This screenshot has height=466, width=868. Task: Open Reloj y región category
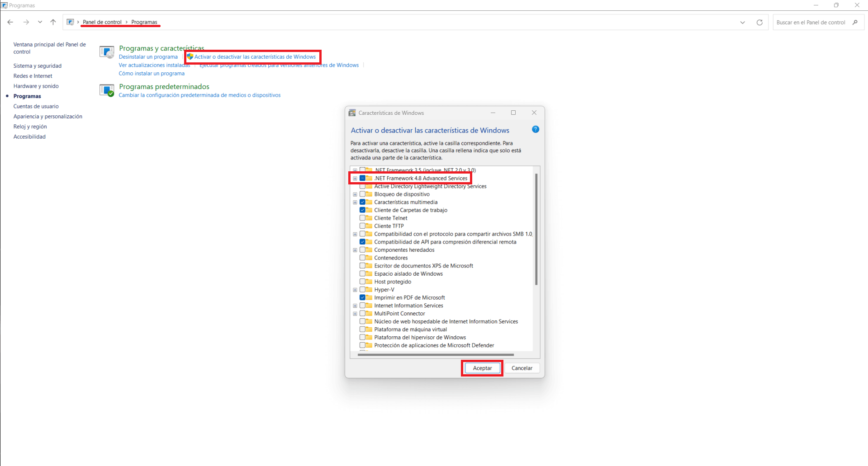point(30,127)
